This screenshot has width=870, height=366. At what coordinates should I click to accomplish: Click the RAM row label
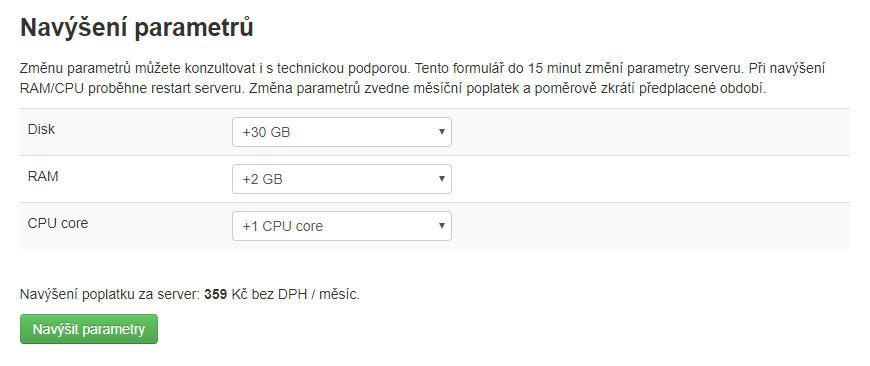pos(43,176)
